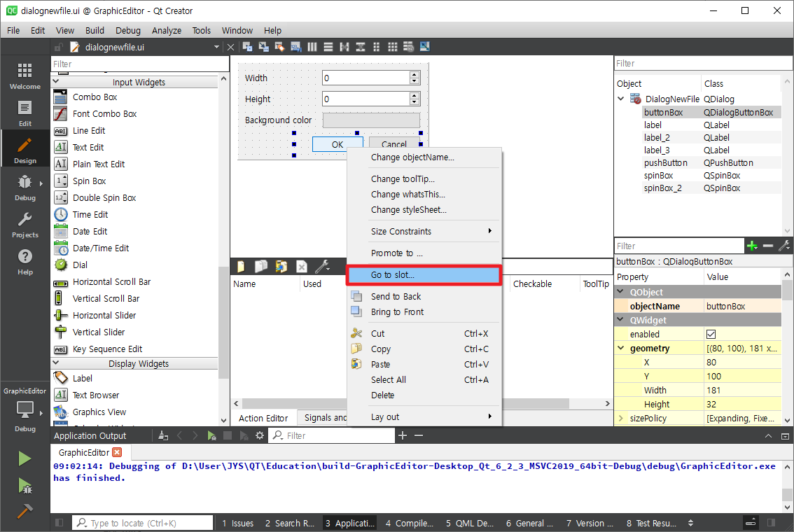Screen dimensions: 794x532
Task: Click Delete action icon in Action Editor
Action: (302, 266)
